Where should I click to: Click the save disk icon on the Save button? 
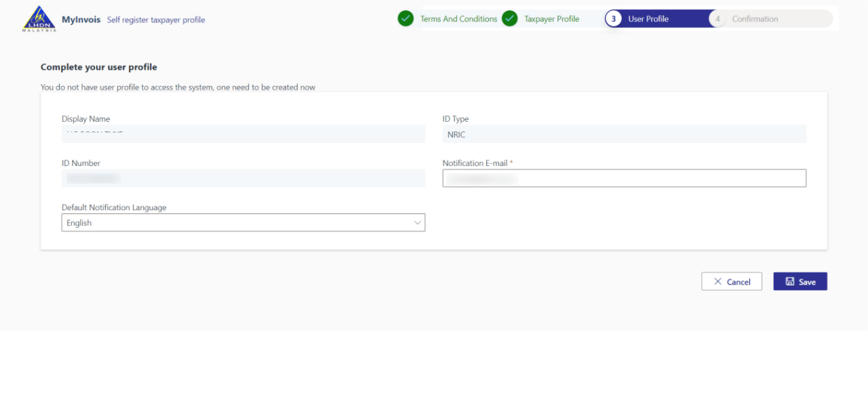[x=790, y=281]
